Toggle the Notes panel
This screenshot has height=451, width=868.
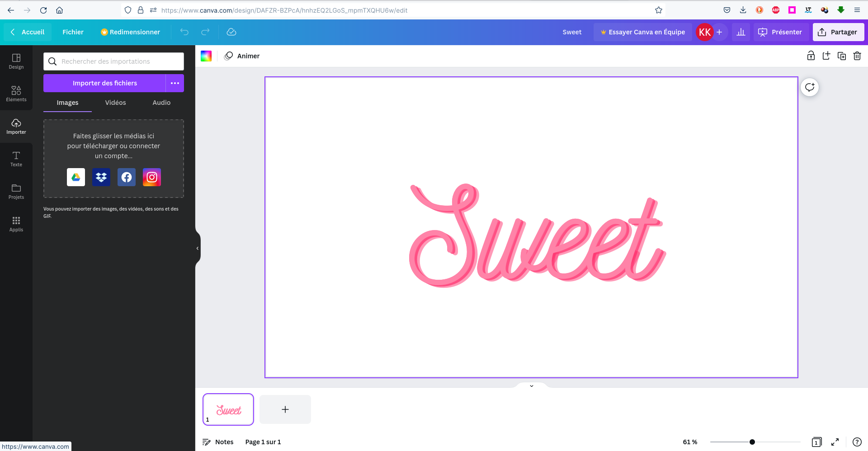(218, 442)
